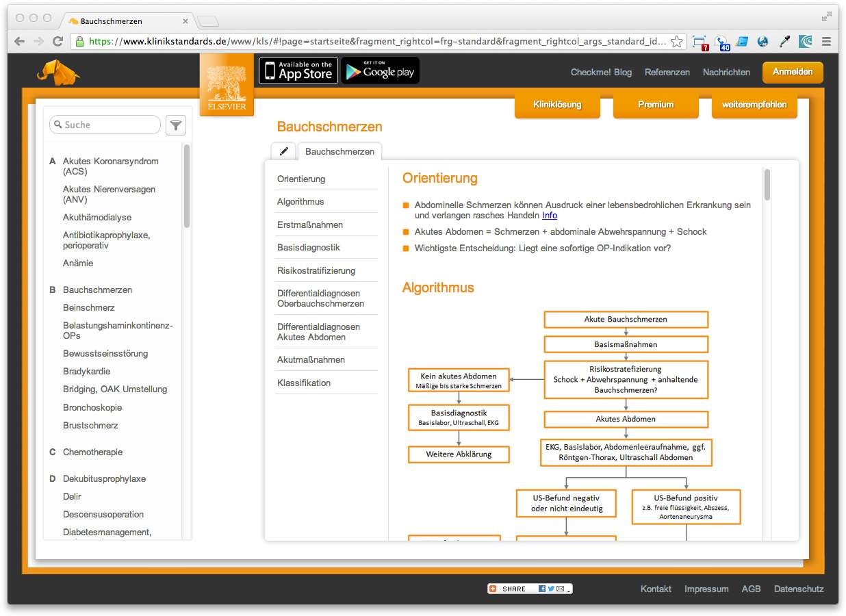Bookmark this page with the star icon
846x616 pixels.
click(676, 41)
